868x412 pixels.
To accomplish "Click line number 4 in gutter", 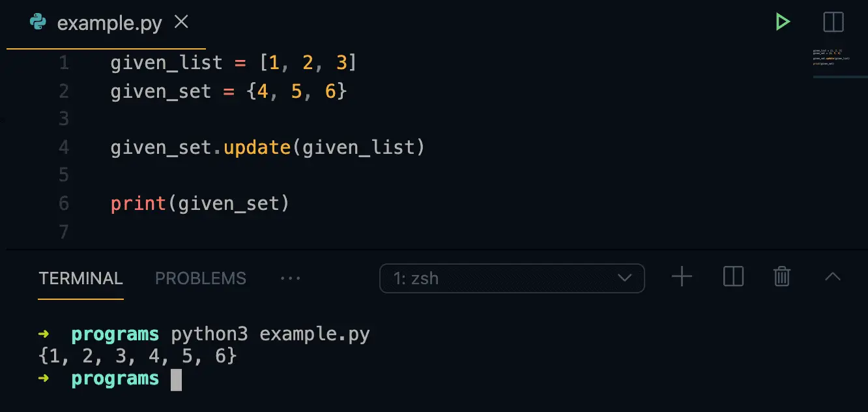I will click(x=63, y=147).
